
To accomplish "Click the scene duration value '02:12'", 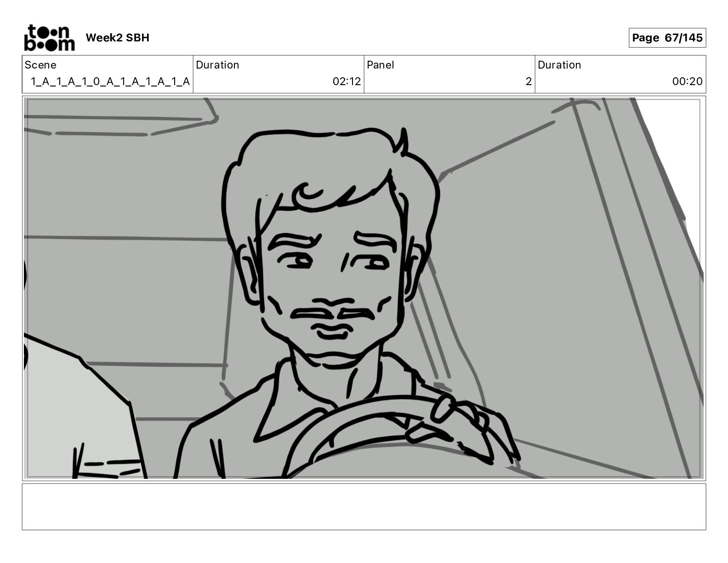I will coord(347,81).
